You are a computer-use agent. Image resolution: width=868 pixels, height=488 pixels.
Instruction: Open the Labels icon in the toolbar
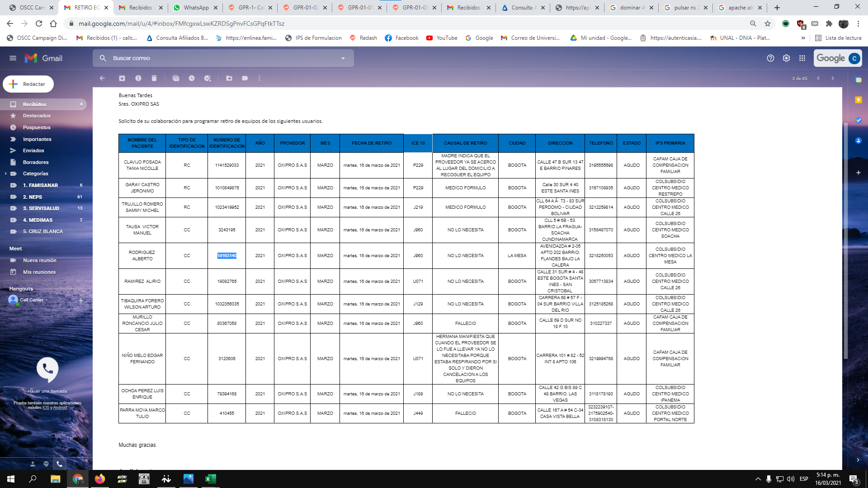(x=245, y=78)
